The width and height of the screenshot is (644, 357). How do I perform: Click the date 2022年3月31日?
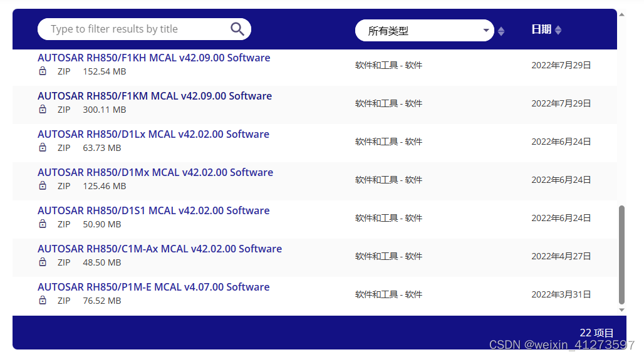(x=561, y=294)
